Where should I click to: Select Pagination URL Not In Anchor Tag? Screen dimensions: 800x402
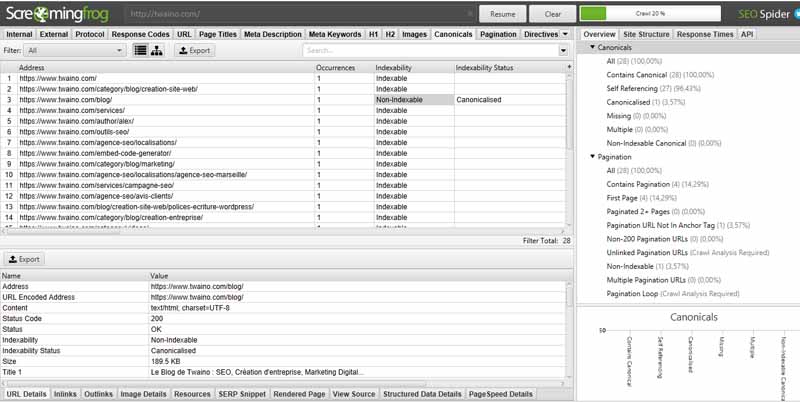678,225
